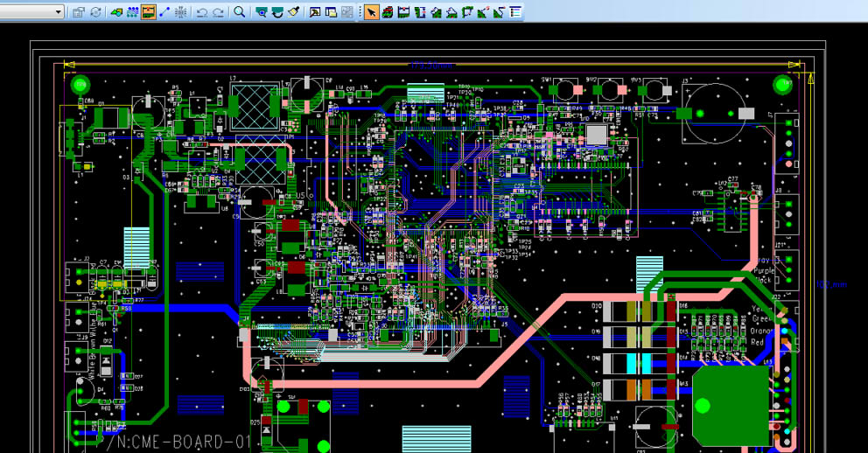Screen dimensions: 868x453
Task: Toggle the Design Toolbar button
Action: coord(132,12)
